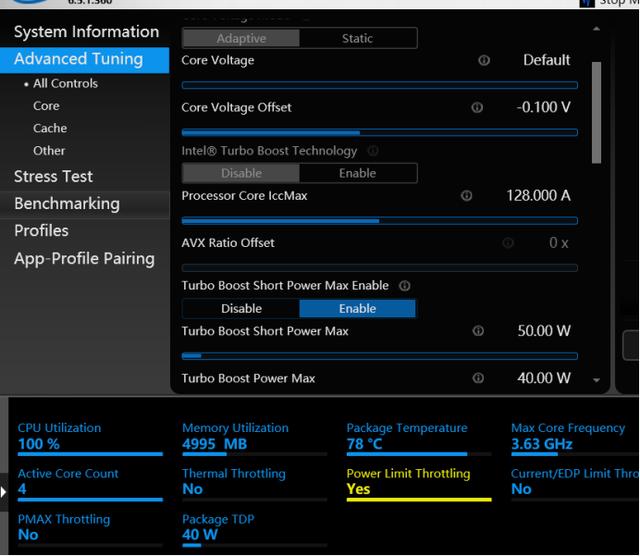Screen dimensions: 640x556
Task: Open App-Profile Pairing section
Action: [84, 259]
